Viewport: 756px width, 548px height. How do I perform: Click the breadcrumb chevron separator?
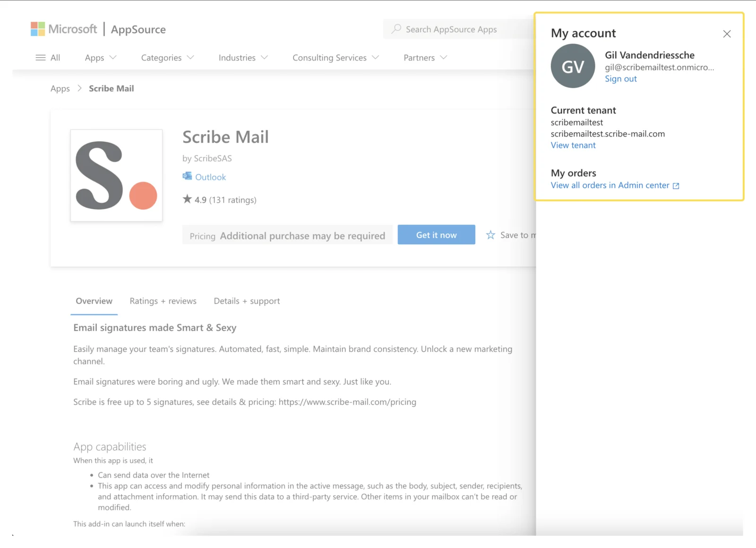click(x=79, y=88)
